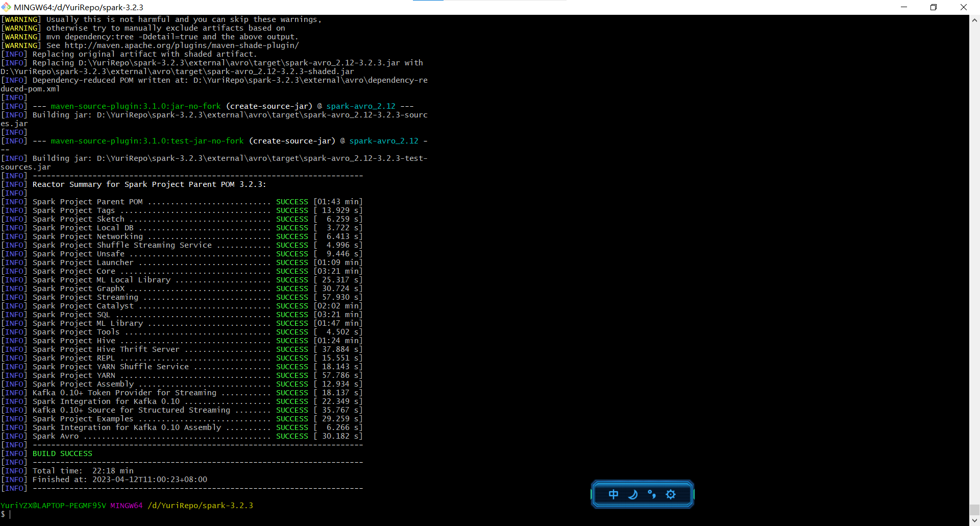This screenshot has height=526, width=980.
Task: Click the '/d/YuriRepo/spark-3.2.3' prompt path
Action: (200, 506)
